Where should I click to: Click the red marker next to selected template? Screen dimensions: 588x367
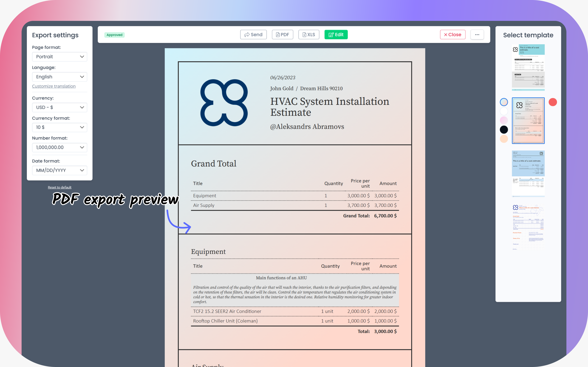pyautogui.click(x=553, y=102)
